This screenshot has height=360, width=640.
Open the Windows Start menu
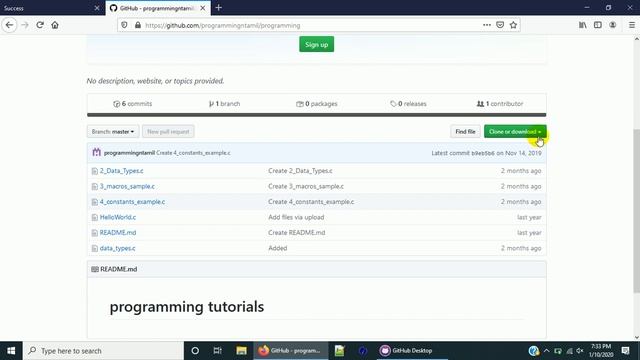click(x=11, y=351)
